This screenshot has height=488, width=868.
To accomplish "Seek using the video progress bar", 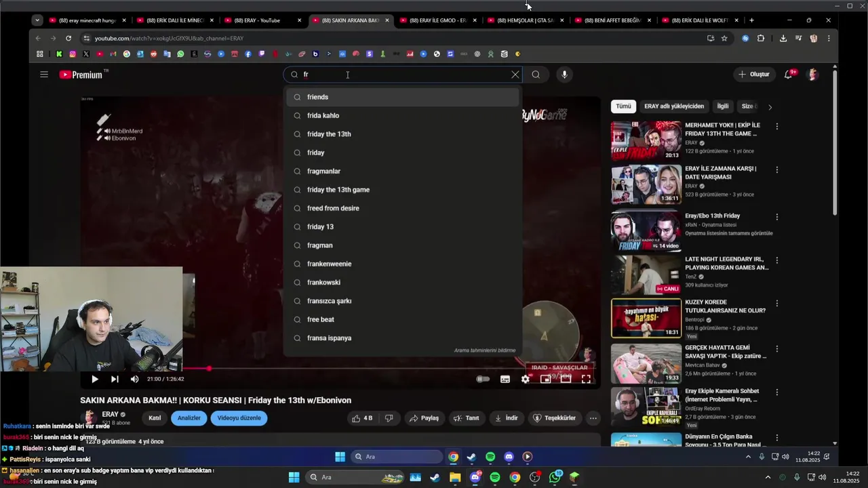I will (x=340, y=369).
